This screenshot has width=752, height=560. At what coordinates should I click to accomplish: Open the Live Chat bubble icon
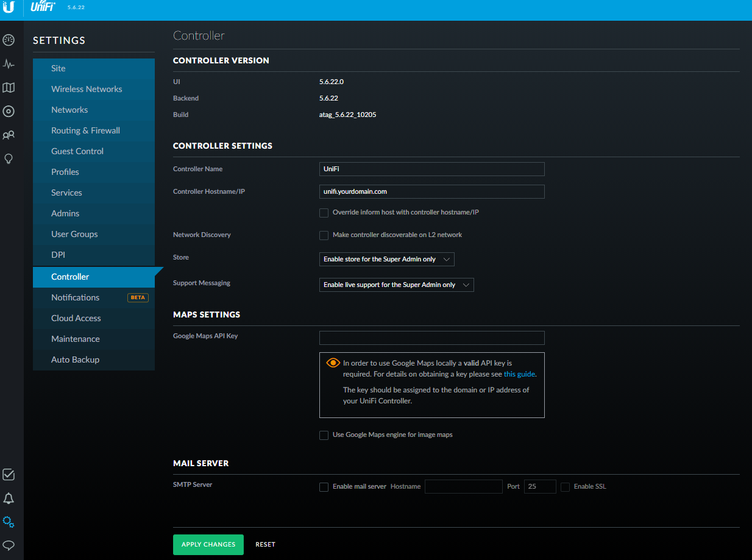click(9, 545)
